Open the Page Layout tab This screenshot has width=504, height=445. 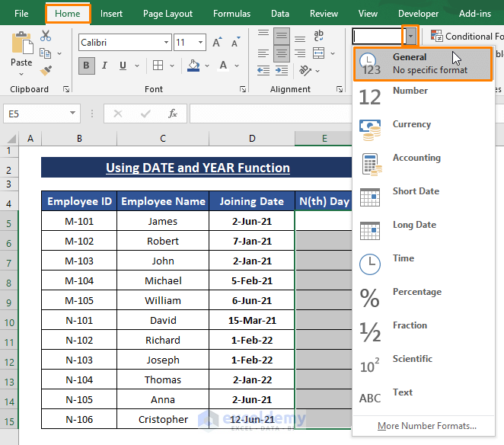167,14
